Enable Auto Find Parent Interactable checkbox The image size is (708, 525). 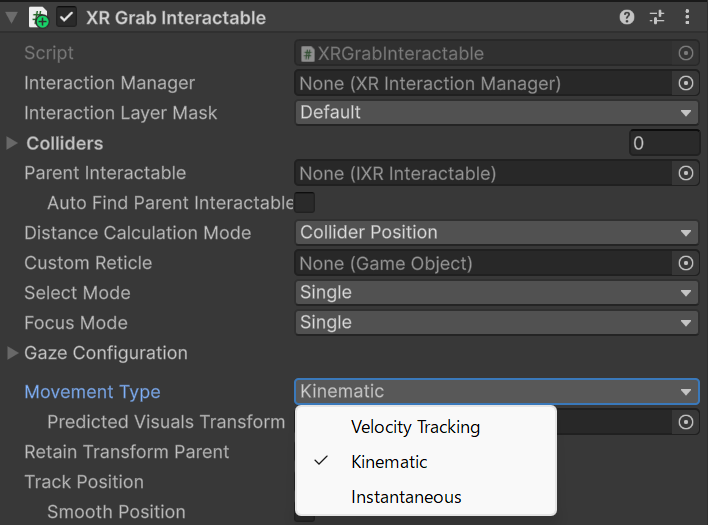point(304,203)
